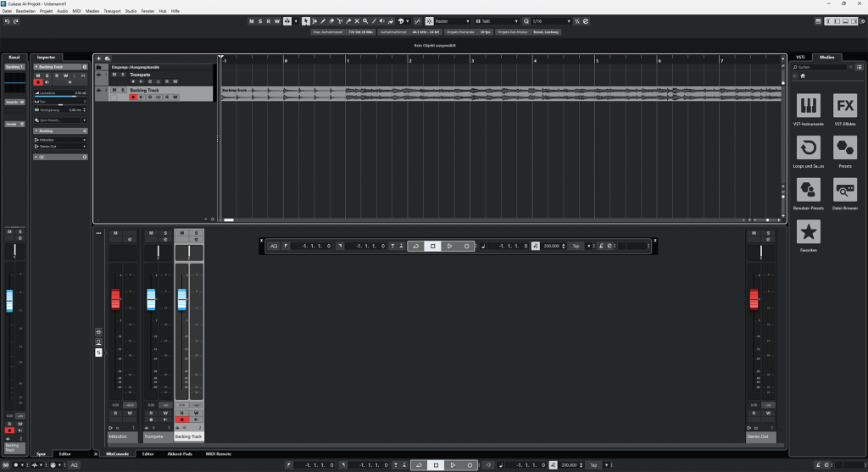The height and width of the screenshot is (472, 868).
Task: Click the Sends button in Kanal panel
Action: pyautogui.click(x=15, y=124)
